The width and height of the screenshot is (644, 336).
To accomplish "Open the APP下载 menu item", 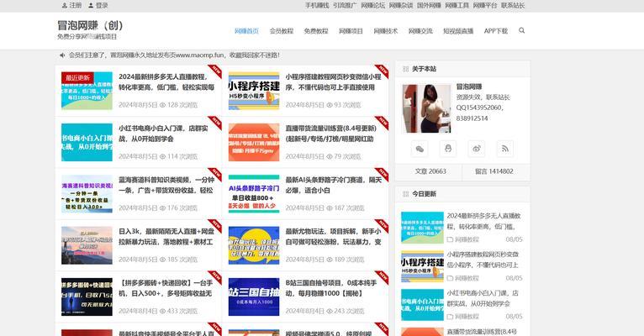I will click(496, 31).
